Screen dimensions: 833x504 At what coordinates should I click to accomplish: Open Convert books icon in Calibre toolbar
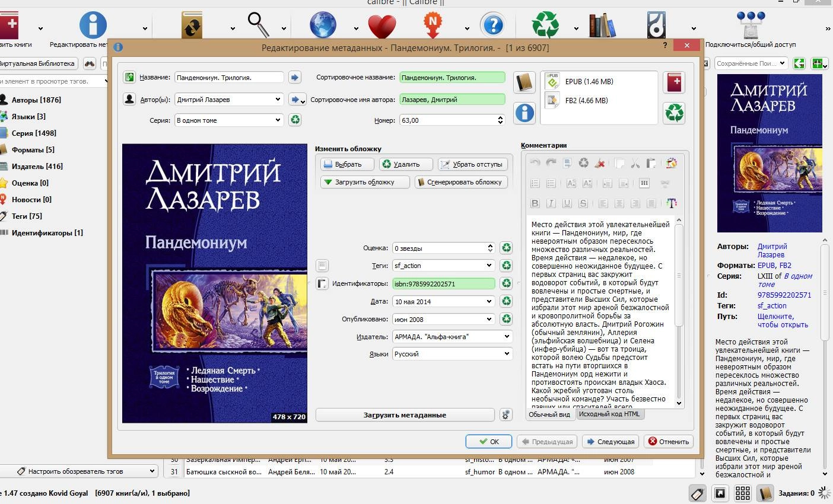(192, 26)
